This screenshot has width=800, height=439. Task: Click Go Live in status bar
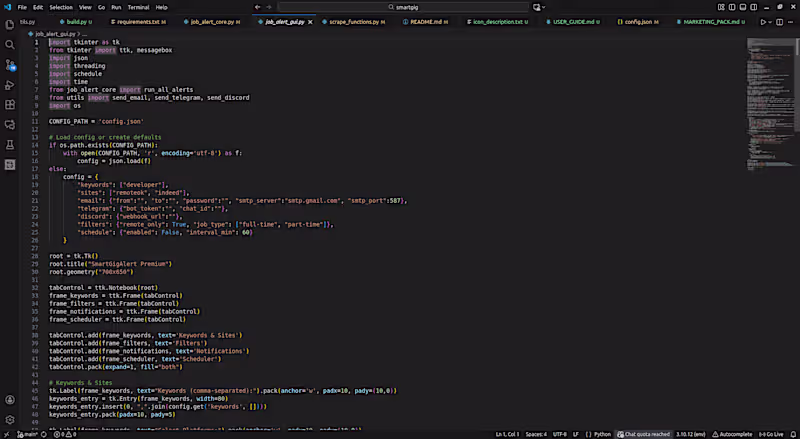[x=771, y=434]
